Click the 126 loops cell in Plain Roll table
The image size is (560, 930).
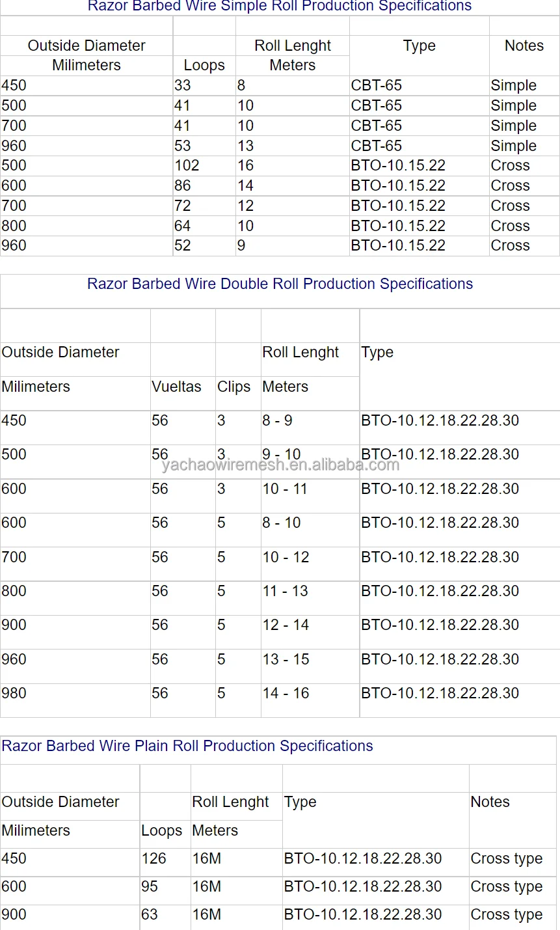click(154, 858)
